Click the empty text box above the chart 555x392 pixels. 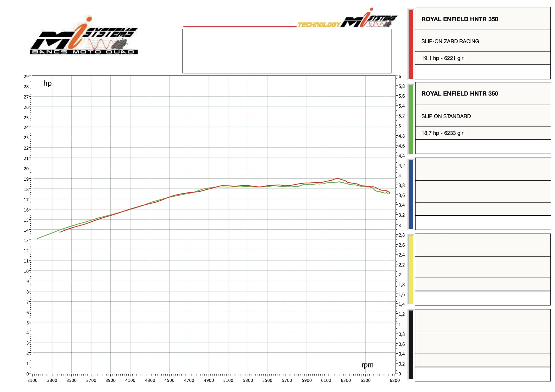[287, 51]
